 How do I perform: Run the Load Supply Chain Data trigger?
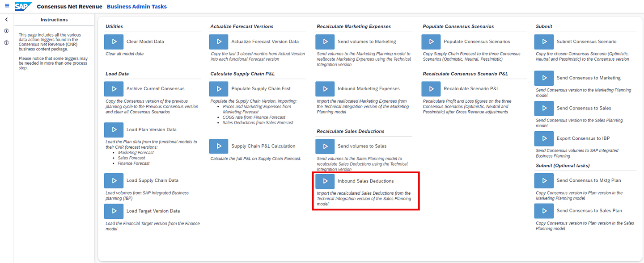coord(114,181)
